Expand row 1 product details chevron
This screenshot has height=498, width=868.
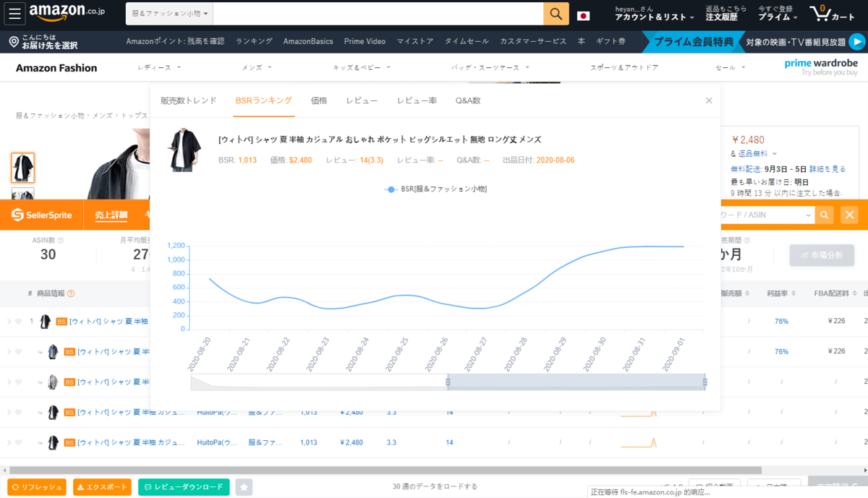(9, 321)
